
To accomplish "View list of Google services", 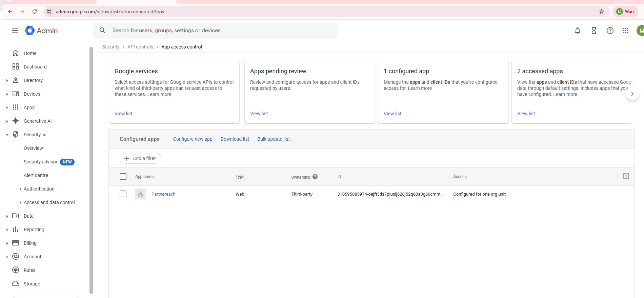I will (123, 114).
